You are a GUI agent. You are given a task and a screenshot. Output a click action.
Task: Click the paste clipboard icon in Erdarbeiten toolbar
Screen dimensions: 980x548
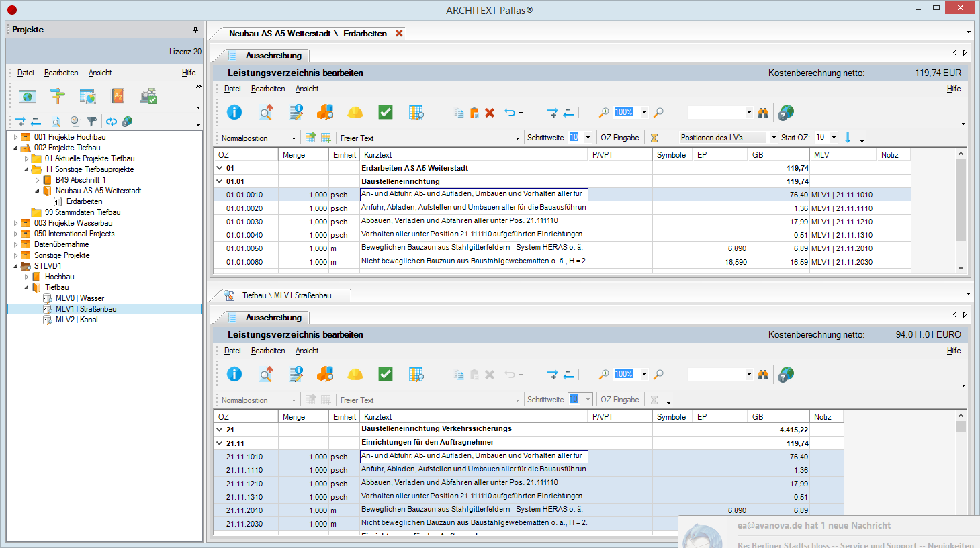click(474, 113)
